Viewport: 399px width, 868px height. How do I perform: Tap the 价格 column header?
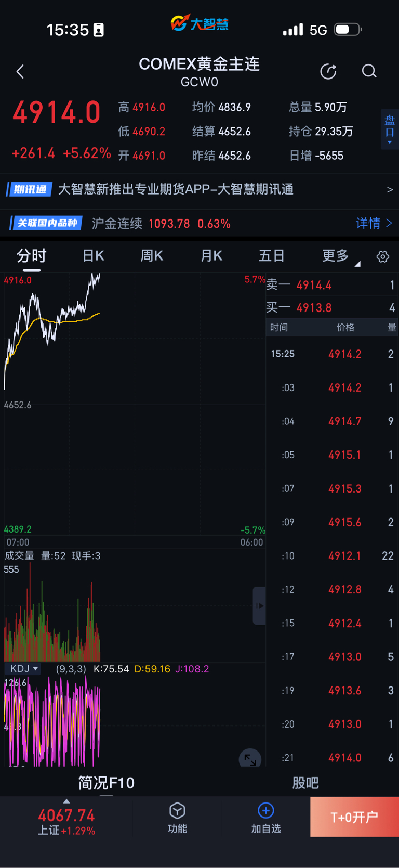tap(345, 327)
